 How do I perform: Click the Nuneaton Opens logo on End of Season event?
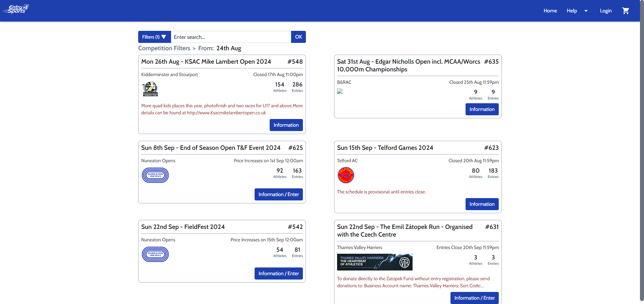point(155,175)
